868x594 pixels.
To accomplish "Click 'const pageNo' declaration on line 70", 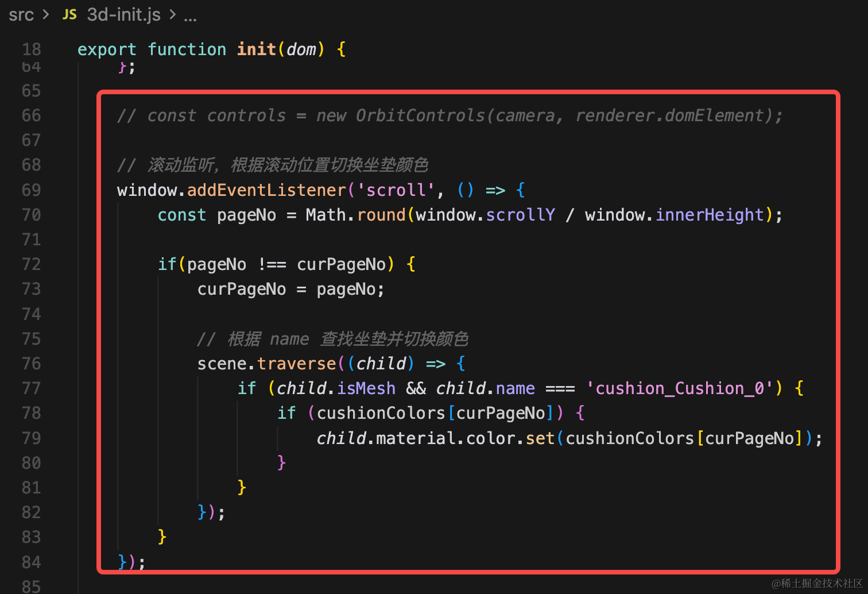I will click(217, 215).
